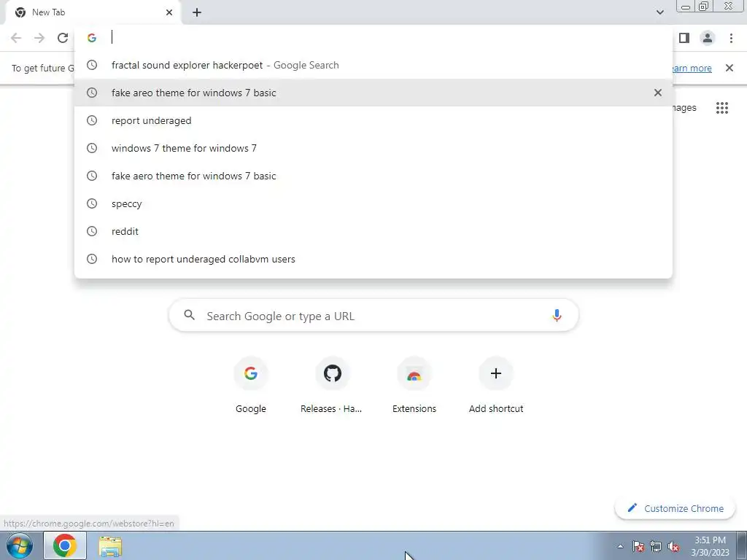Remove the fake areo theme suggestion
Image resolution: width=747 pixels, height=560 pixels.
(657, 93)
